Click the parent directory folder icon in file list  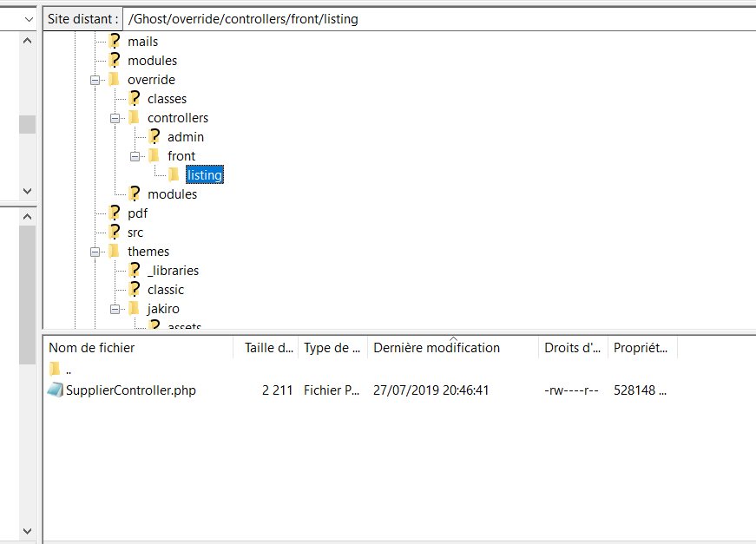tap(55, 369)
